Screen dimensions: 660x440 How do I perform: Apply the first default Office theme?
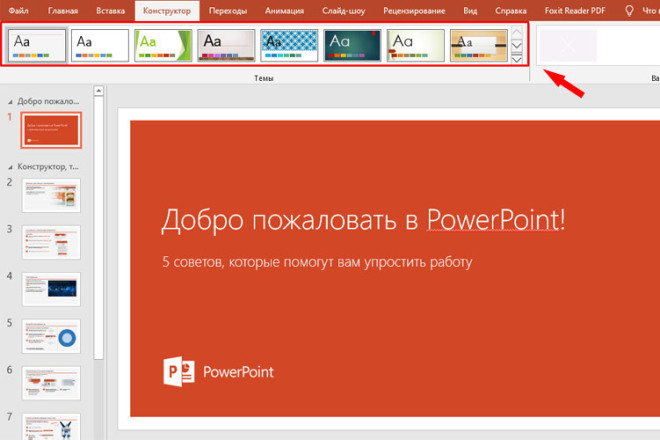pos(37,45)
